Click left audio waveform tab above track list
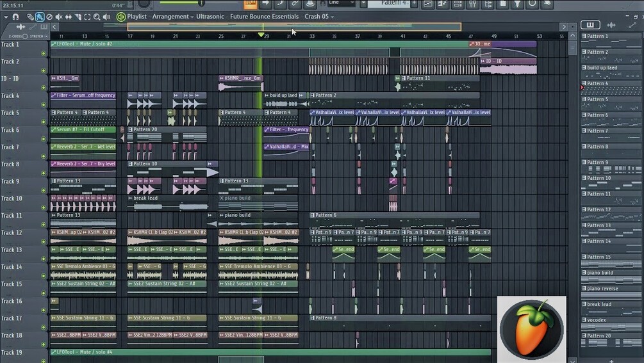 point(21,27)
